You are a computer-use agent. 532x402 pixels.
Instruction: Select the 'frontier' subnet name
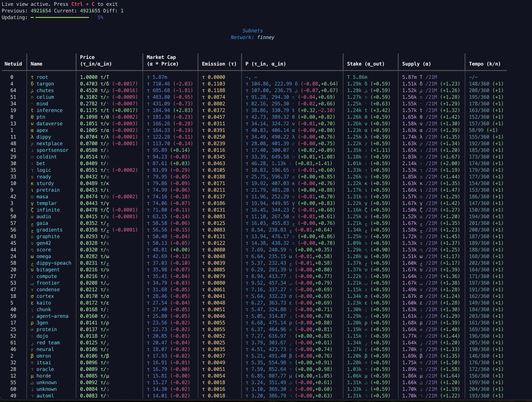48,283
